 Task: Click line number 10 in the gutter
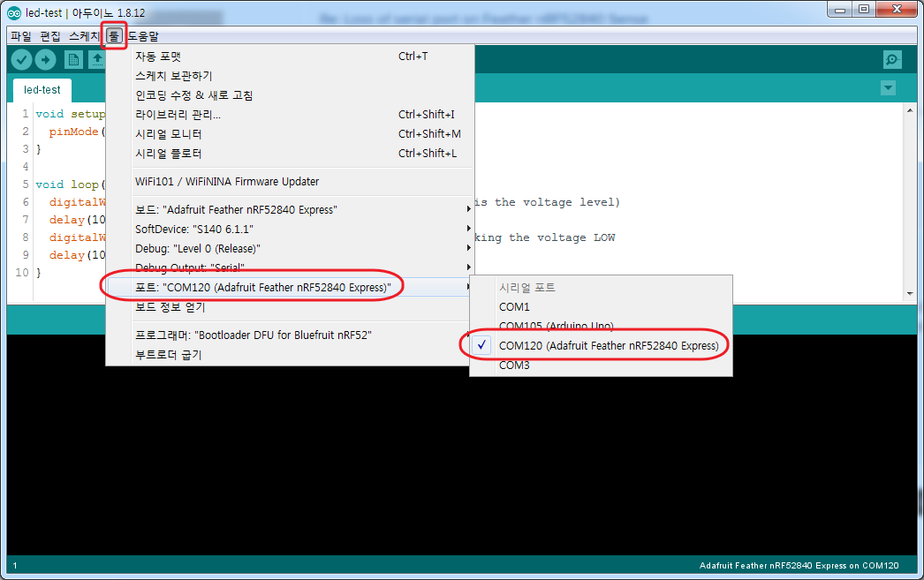tap(22, 273)
